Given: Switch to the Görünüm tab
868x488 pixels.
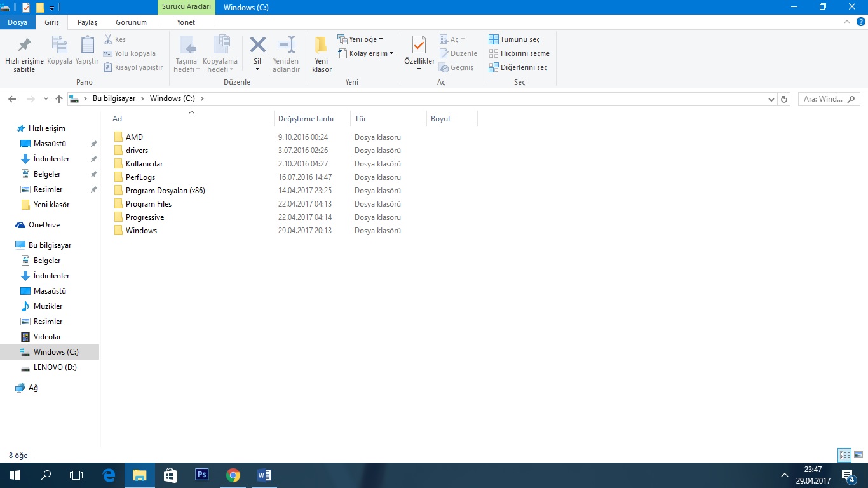Looking at the screenshot, I should point(131,22).
